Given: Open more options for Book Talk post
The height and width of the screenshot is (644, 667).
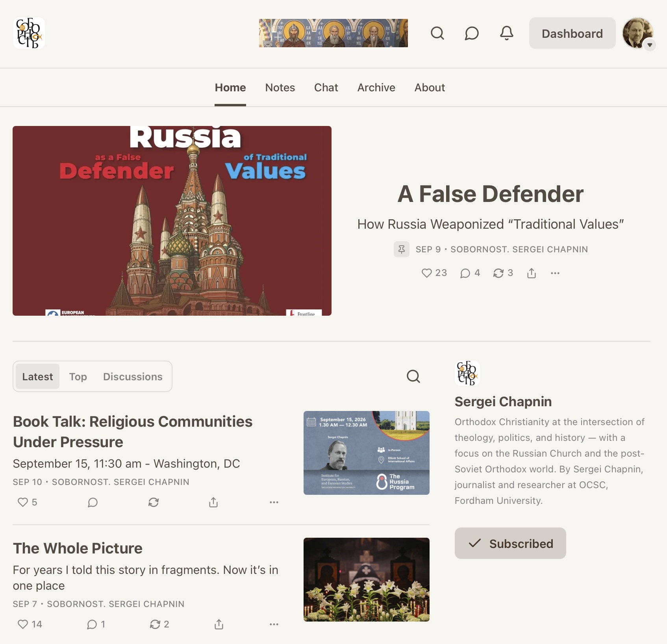Looking at the screenshot, I should 274,502.
